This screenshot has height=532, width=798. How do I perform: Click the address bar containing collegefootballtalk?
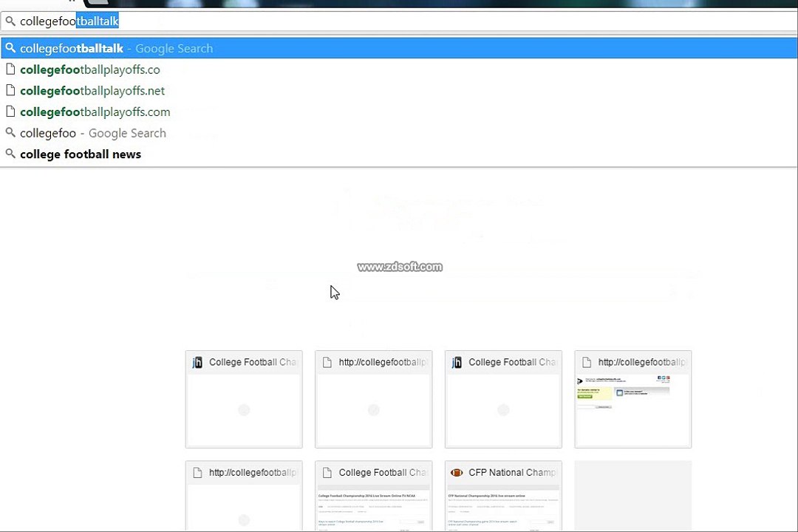[x=399, y=21]
